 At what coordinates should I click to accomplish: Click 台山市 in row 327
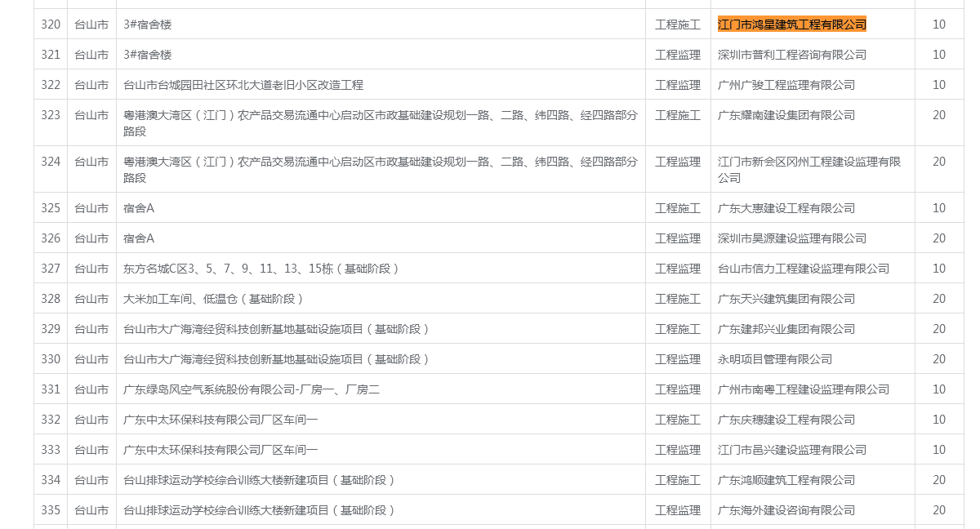click(91, 269)
